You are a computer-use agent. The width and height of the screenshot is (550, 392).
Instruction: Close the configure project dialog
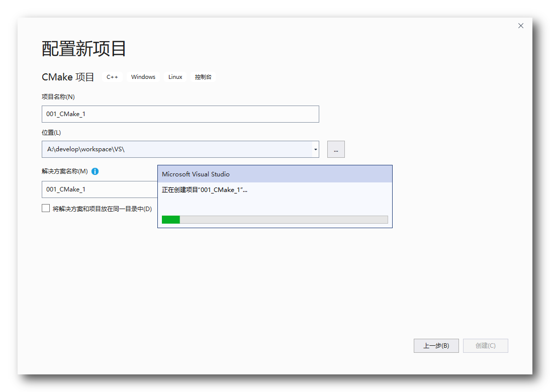[x=520, y=25]
